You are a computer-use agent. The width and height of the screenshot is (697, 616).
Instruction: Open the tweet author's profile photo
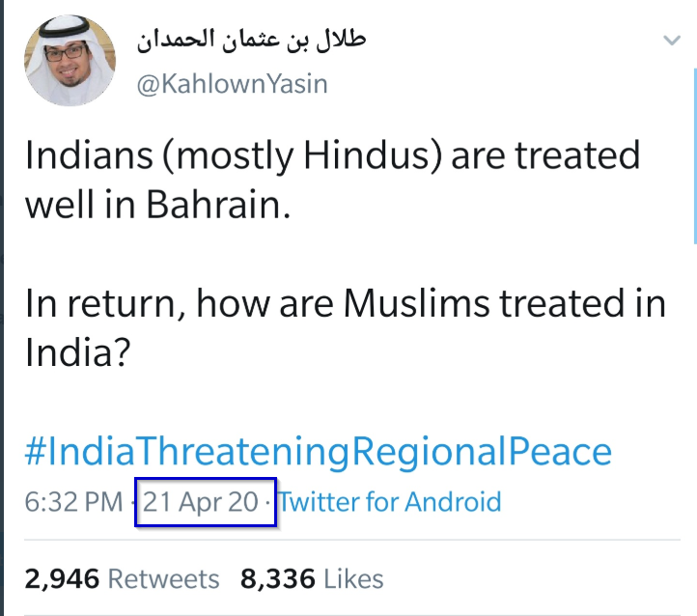(70, 60)
